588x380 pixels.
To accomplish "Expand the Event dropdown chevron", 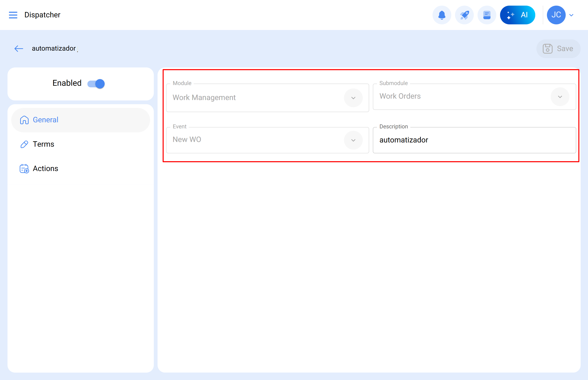I will click(x=353, y=140).
